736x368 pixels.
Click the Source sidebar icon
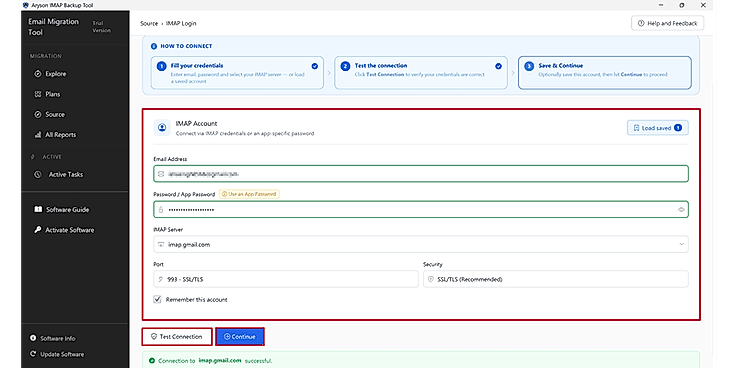pos(38,114)
